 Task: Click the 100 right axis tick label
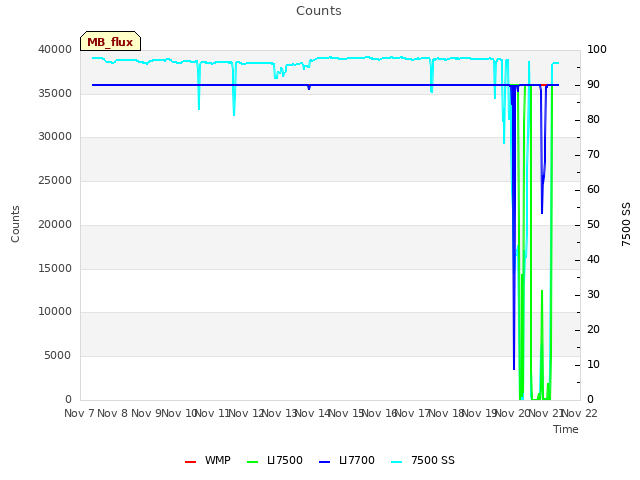pyautogui.click(x=596, y=49)
